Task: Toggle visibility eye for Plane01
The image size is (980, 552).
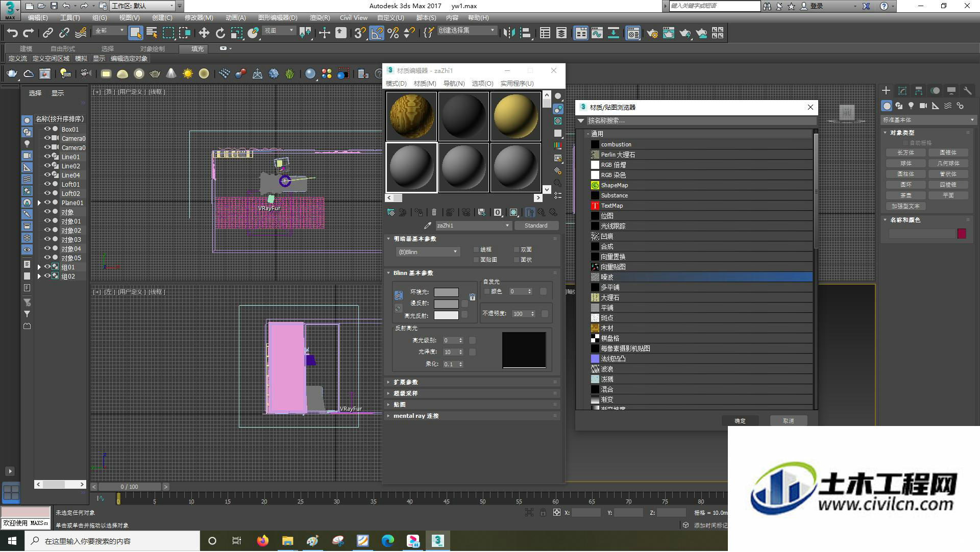Action: coord(47,203)
